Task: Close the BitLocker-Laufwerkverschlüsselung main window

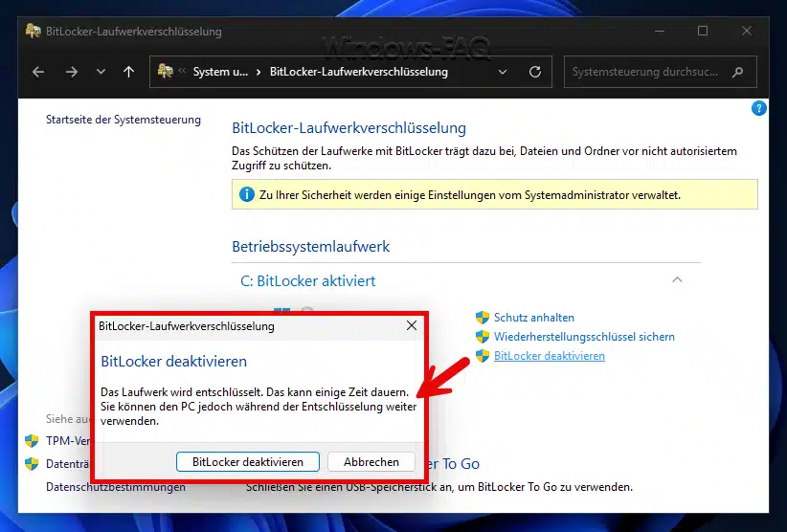Action: pyautogui.click(x=747, y=31)
